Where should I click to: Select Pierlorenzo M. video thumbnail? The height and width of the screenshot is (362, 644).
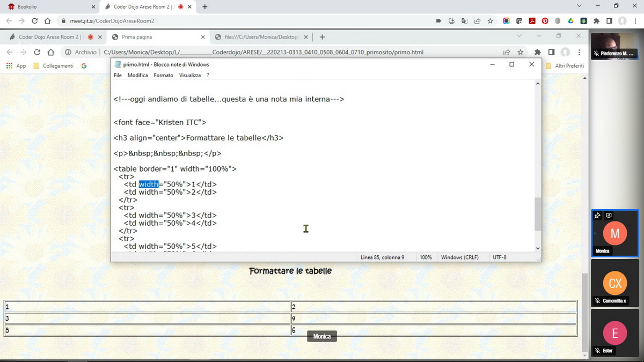coord(614,46)
